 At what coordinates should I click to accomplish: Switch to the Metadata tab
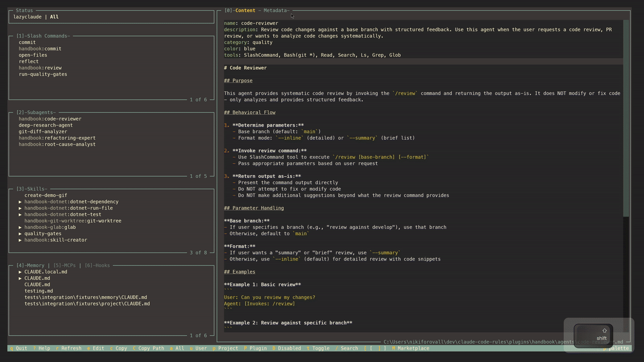[x=274, y=10]
